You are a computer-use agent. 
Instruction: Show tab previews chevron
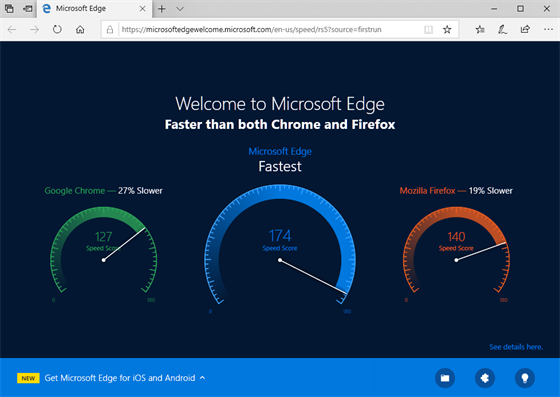(x=180, y=9)
